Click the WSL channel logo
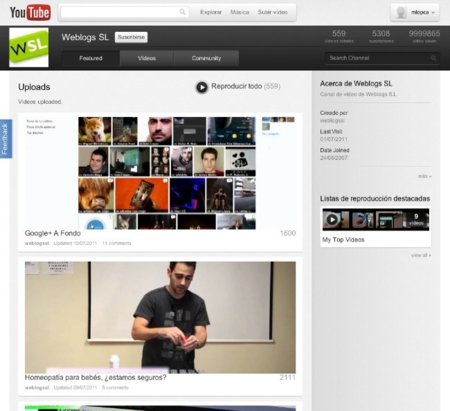 click(x=29, y=47)
